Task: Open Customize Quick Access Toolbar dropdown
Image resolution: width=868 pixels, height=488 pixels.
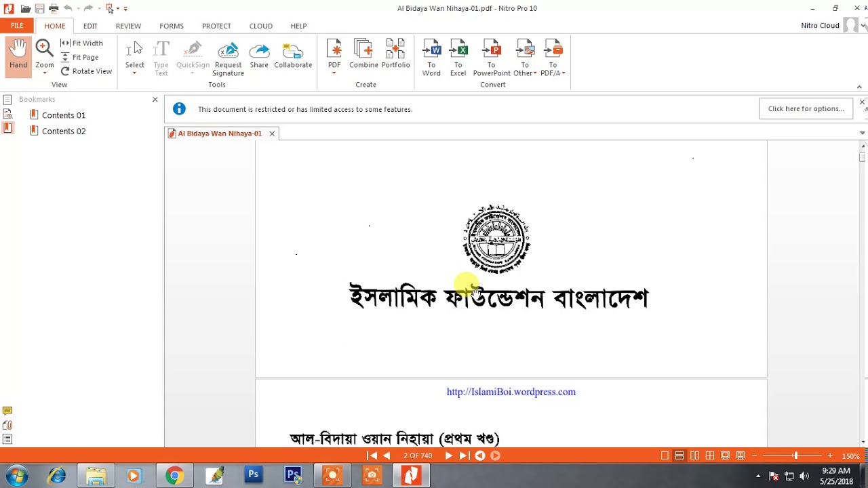Action: [x=125, y=9]
